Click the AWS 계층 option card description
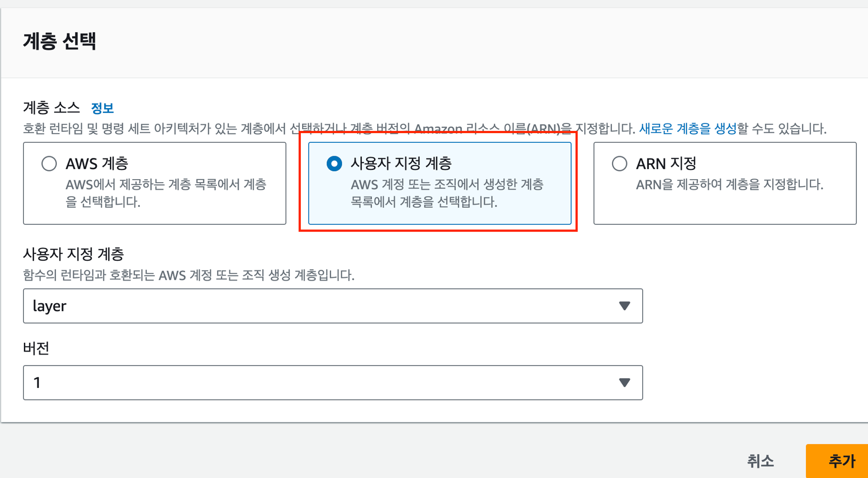 click(x=166, y=193)
